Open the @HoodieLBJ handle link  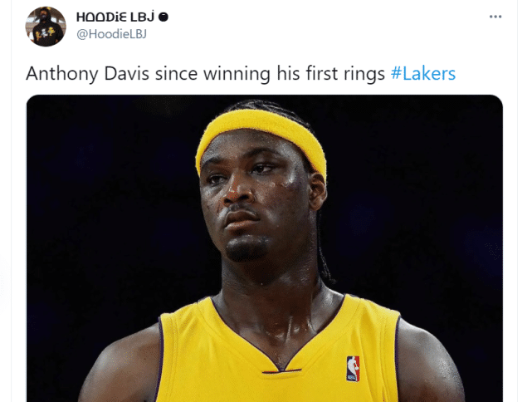coord(111,34)
